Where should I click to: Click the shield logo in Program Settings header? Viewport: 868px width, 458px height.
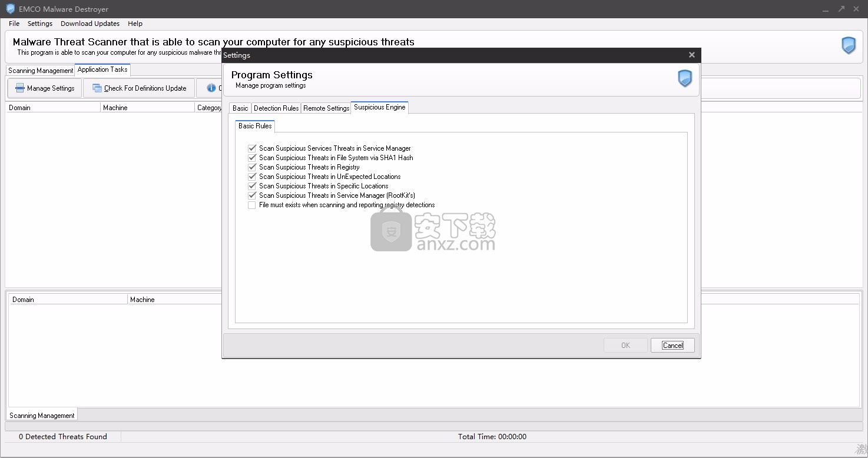click(x=685, y=78)
